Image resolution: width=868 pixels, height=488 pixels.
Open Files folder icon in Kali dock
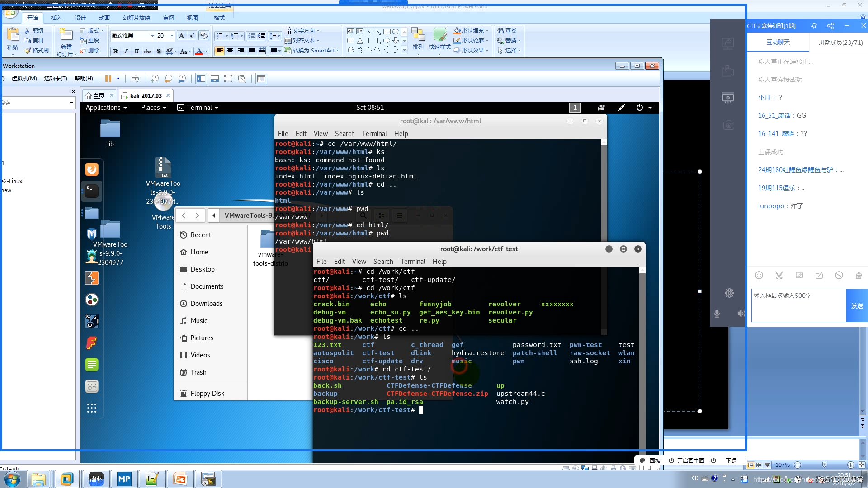pos(92,213)
